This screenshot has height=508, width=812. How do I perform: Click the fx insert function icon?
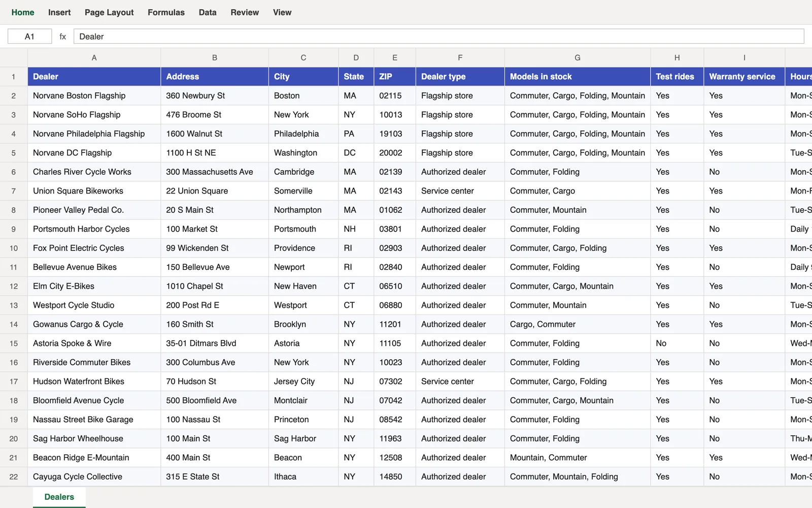coord(63,37)
